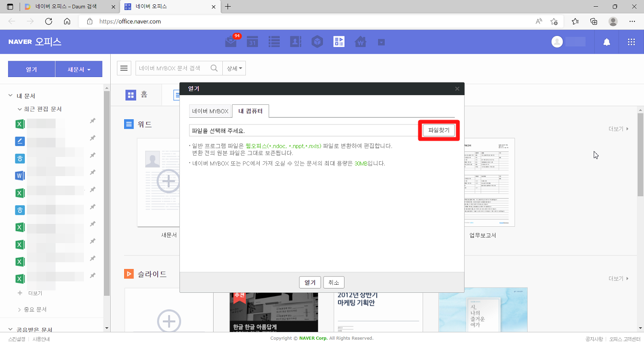Image resolution: width=644 pixels, height=345 pixels.
Task: Click the highlighted Office icon in header
Action: pos(339,42)
